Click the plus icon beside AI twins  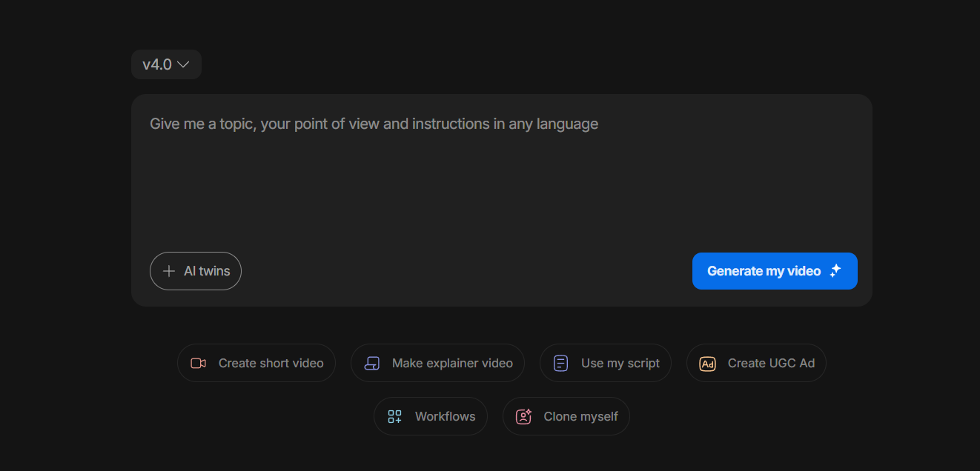click(169, 271)
